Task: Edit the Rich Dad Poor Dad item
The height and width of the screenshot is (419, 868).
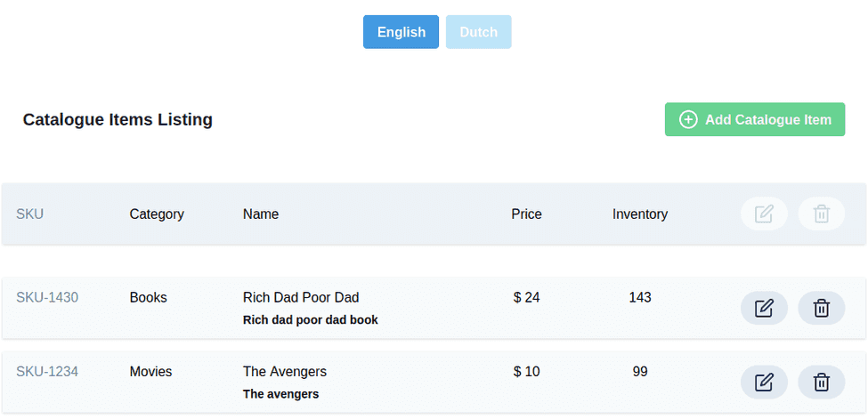Action: (764, 308)
